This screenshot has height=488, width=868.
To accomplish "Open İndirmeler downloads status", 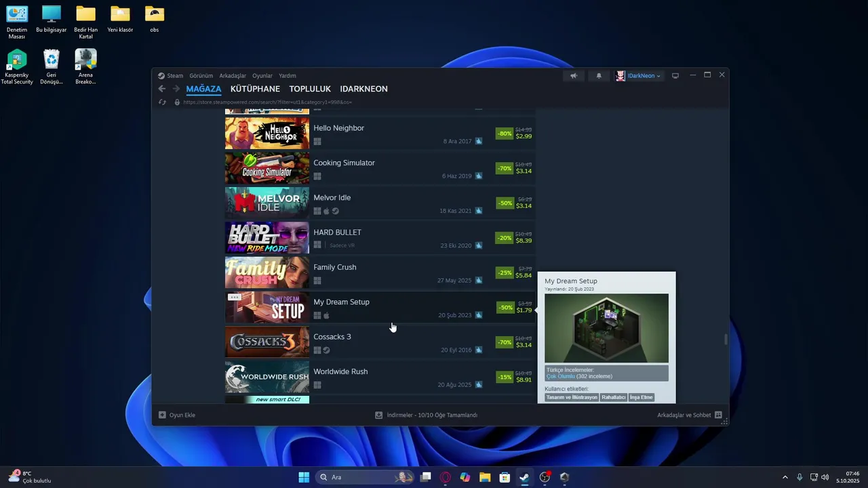I will (427, 415).
